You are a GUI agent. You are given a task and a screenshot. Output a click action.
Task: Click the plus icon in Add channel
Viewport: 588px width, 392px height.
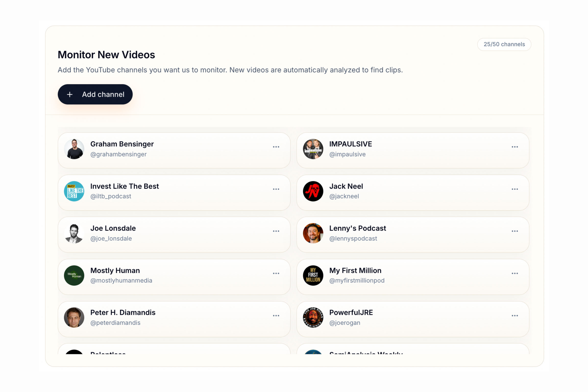click(x=70, y=95)
